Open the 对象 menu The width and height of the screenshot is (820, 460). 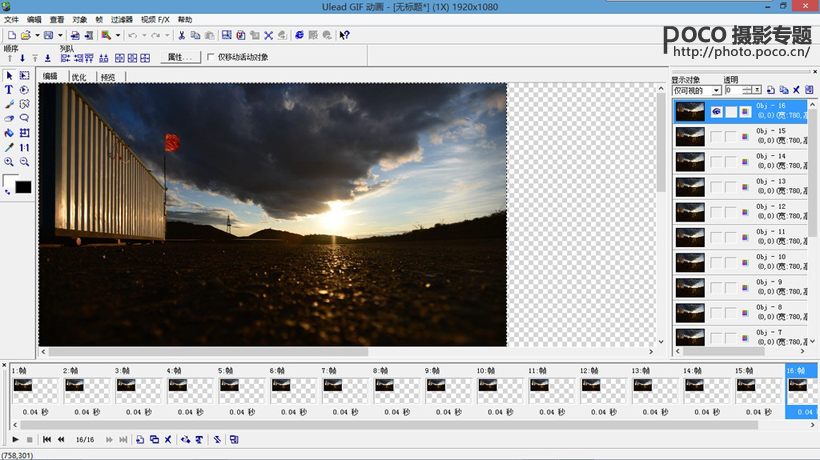point(79,20)
